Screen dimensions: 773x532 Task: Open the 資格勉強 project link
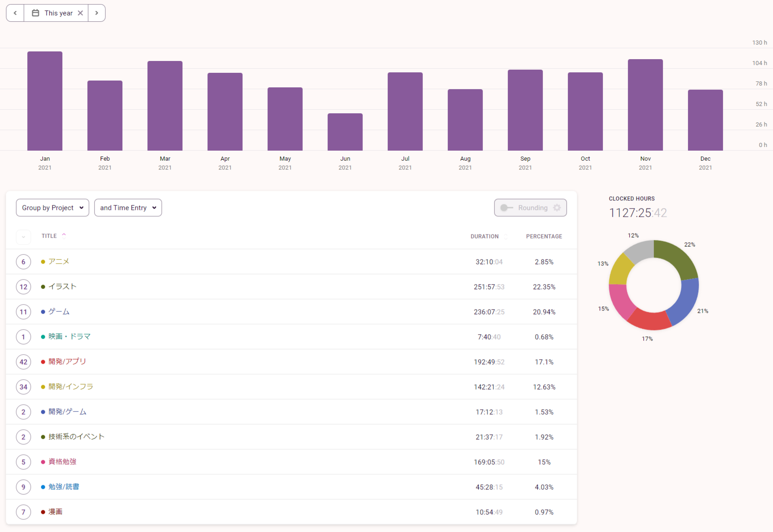coord(62,461)
